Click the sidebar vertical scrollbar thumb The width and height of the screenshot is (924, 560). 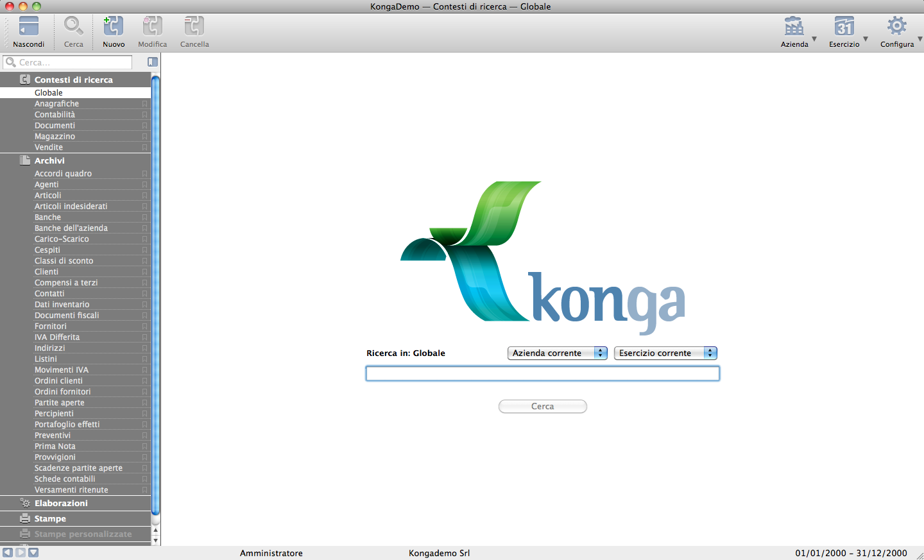155,295
